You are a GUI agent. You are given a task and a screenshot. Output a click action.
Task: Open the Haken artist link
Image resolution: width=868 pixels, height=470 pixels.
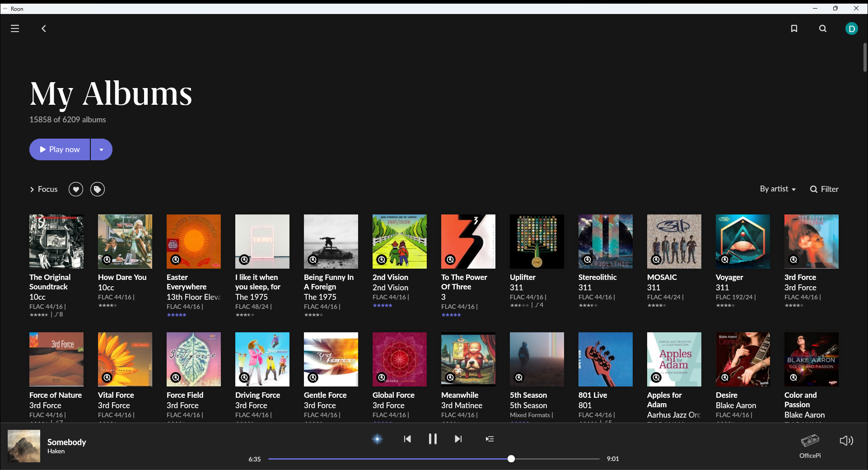point(56,451)
